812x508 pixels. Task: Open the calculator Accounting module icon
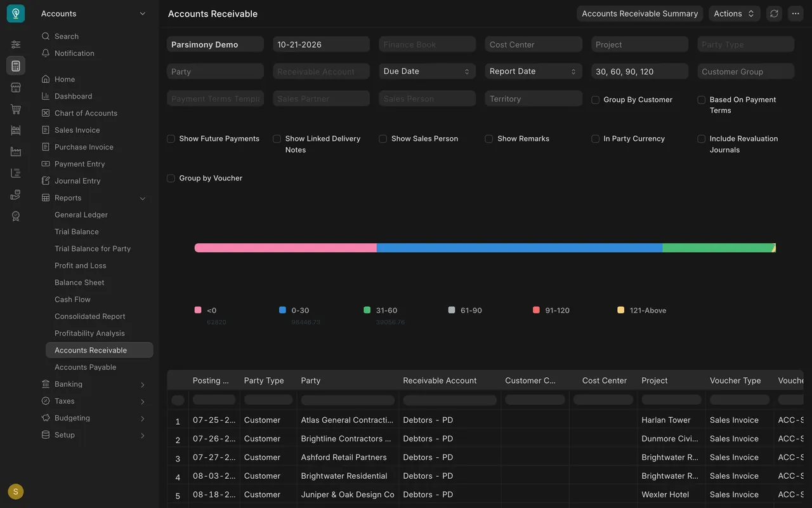[16, 66]
